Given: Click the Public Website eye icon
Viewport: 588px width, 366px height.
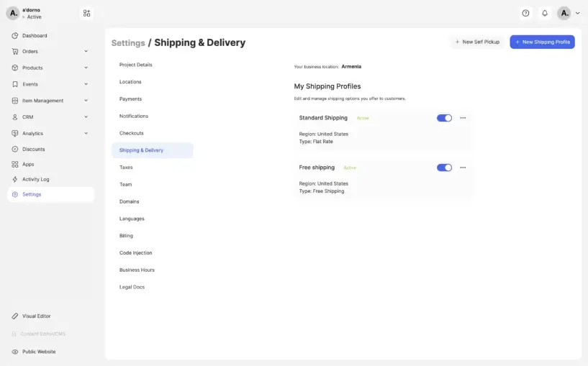Looking at the screenshot, I should [14, 352].
